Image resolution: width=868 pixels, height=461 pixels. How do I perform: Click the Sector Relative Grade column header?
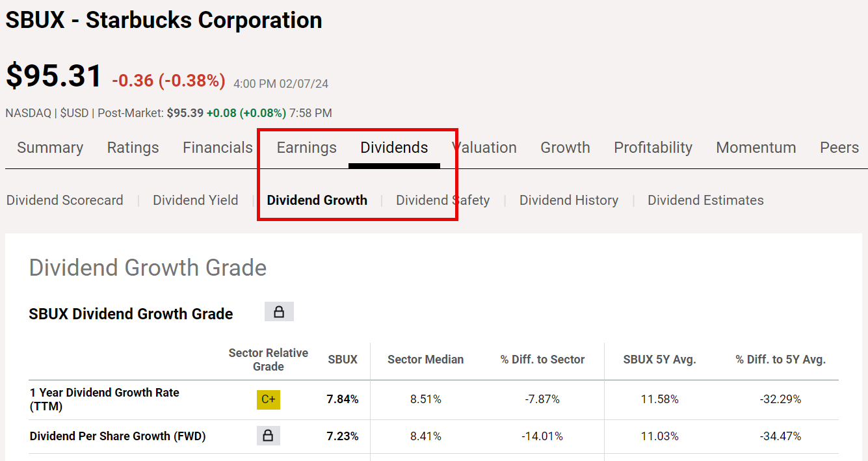pos(268,360)
